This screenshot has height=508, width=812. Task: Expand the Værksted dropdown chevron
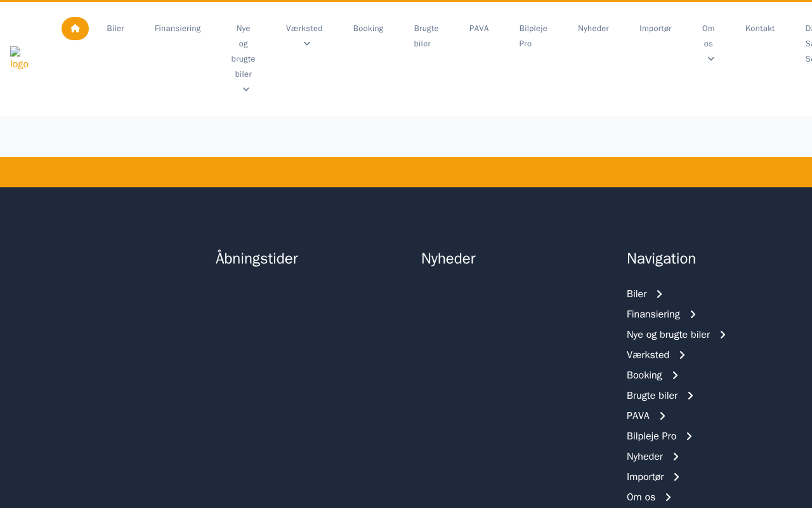tap(307, 44)
